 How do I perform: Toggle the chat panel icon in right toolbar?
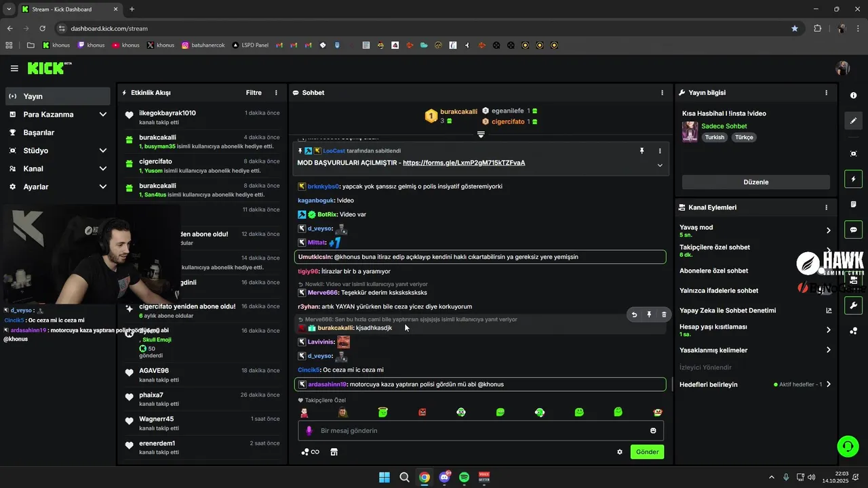(854, 230)
